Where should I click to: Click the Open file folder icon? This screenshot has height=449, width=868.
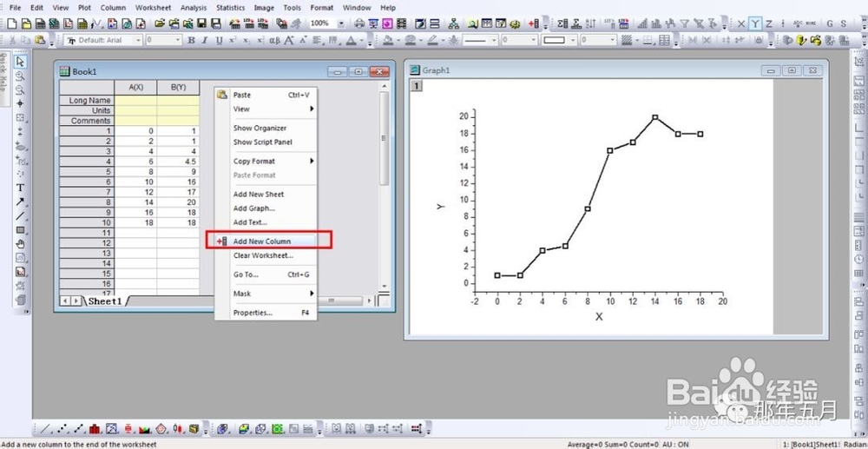pyautogui.click(x=160, y=23)
